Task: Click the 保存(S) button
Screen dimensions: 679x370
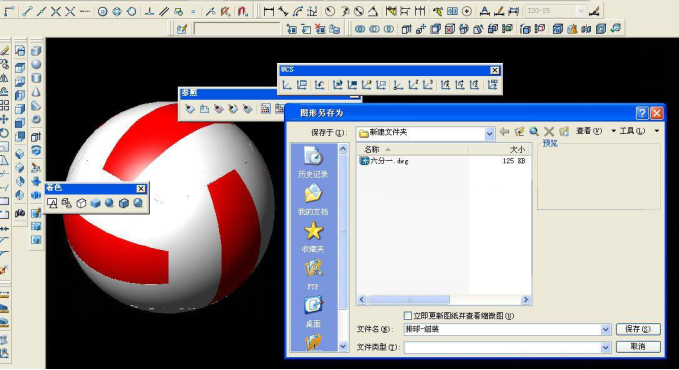Action: click(638, 329)
